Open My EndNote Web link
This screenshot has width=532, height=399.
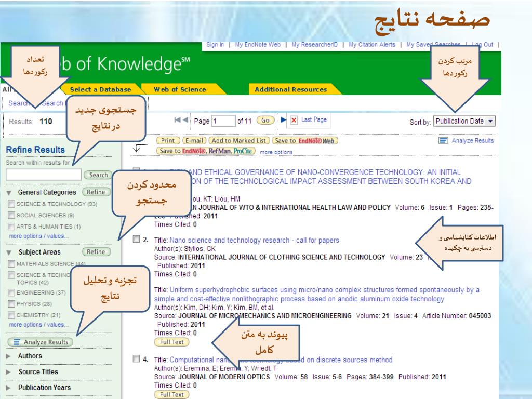click(x=258, y=45)
